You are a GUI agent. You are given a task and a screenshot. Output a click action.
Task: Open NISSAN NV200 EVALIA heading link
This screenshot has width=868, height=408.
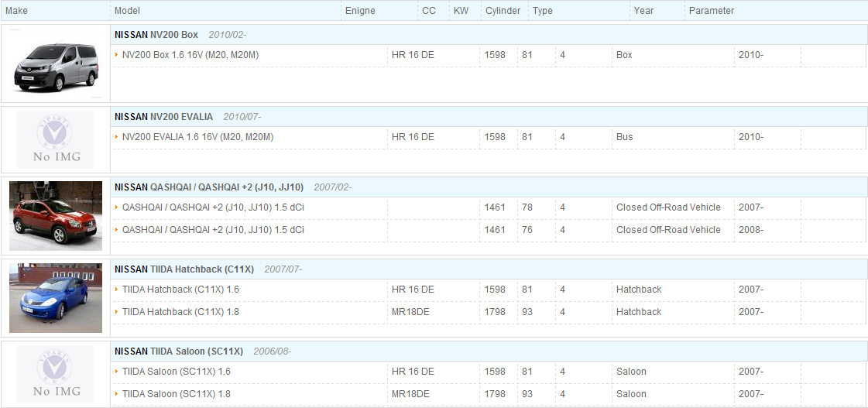163,116
